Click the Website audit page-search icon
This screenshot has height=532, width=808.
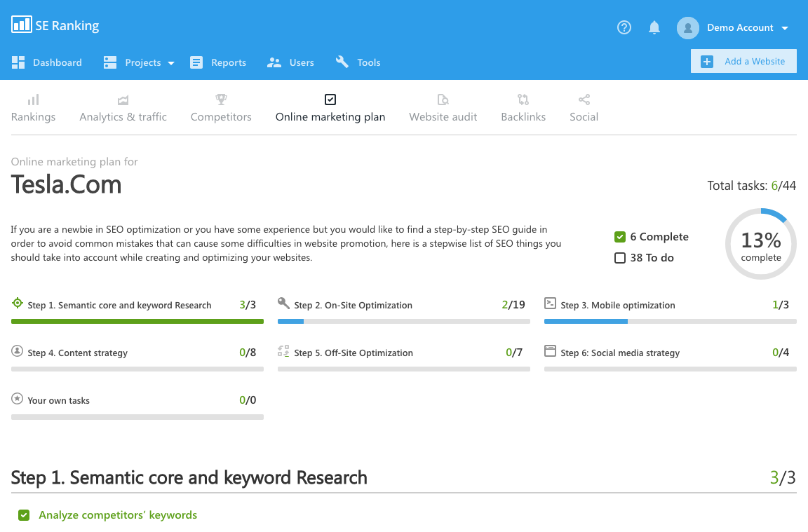click(443, 100)
